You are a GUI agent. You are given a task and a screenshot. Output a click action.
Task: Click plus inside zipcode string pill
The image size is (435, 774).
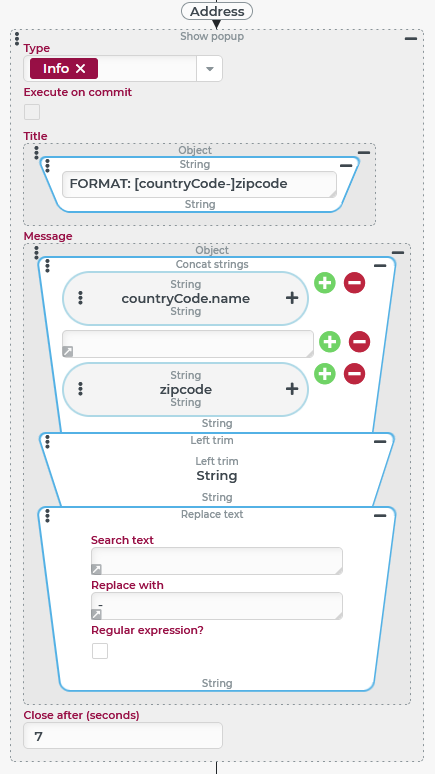[292, 389]
